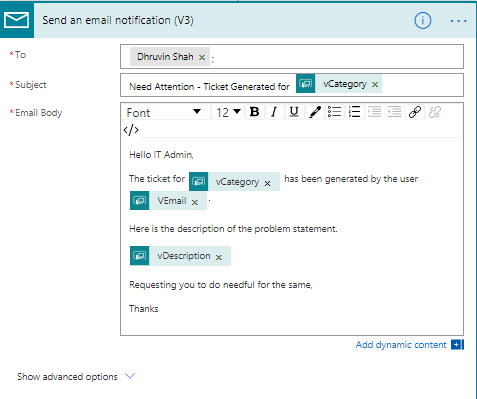Click the 'Send an email notification (V3)' title
The height and width of the screenshot is (399, 477).
(118, 20)
